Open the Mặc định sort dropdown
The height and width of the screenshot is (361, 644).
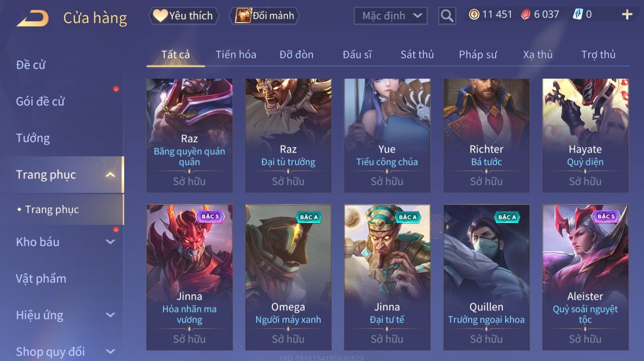[391, 16]
